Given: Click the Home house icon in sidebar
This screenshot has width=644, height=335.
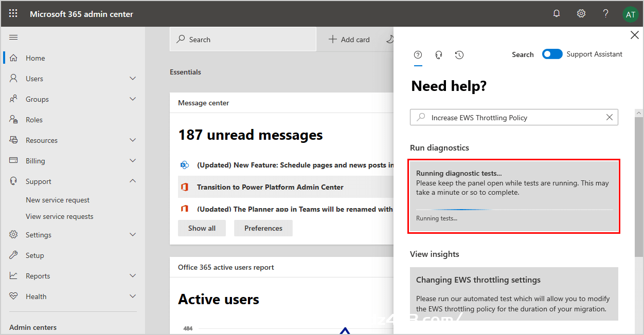Looking at the screenshot, I should pos(14,58).
